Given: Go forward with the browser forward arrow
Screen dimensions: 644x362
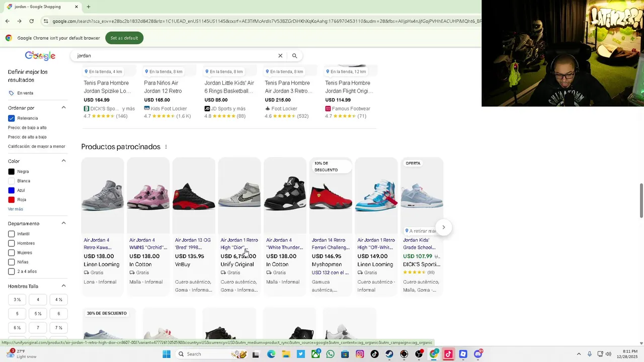Looking at the screenshot, I should 19,21.
